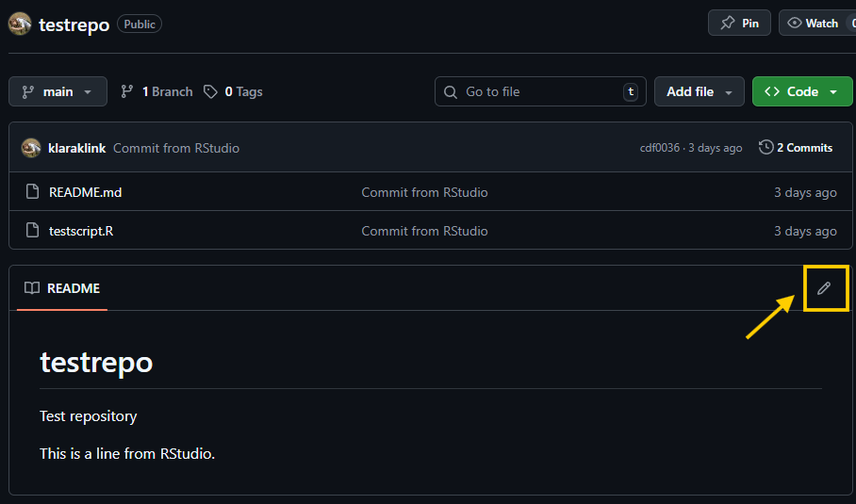This screenshot has height=504, width=856.
Task: Expand the Add file dropdown
Action: click(x=699, y=91)
